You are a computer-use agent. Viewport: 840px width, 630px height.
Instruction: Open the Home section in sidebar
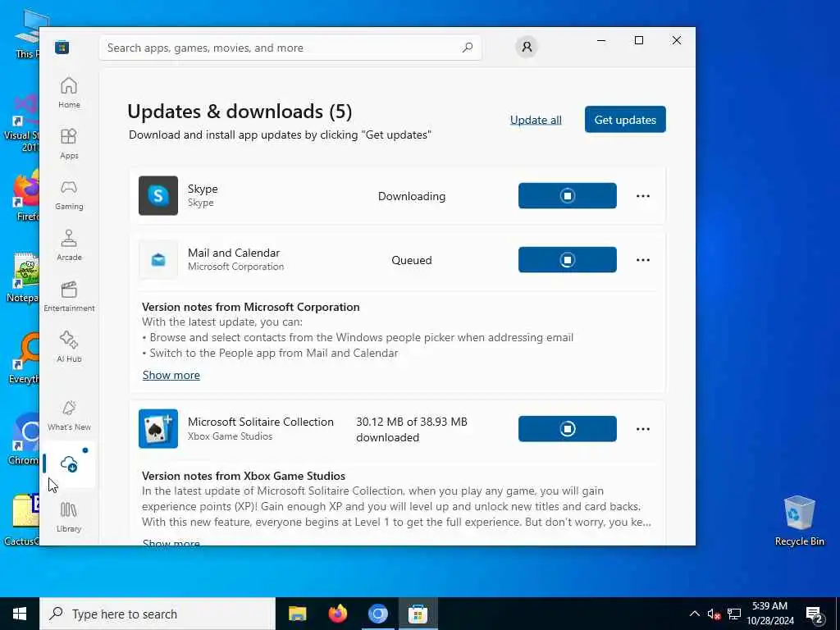tap(69, 93)
